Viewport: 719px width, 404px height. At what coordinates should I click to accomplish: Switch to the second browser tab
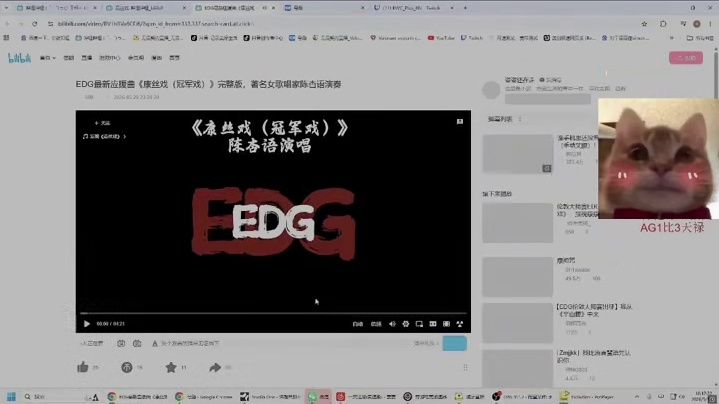click(x=146, y=8)
